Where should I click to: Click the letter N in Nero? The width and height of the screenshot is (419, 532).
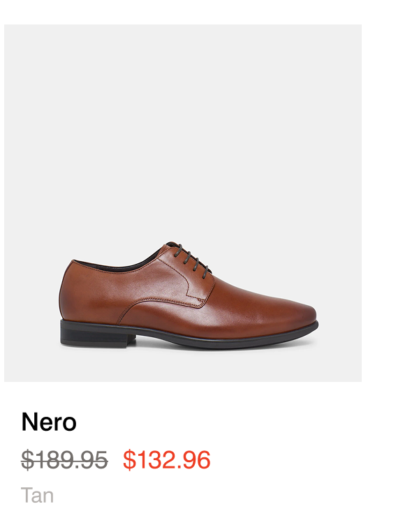click(x=29, y=422)
